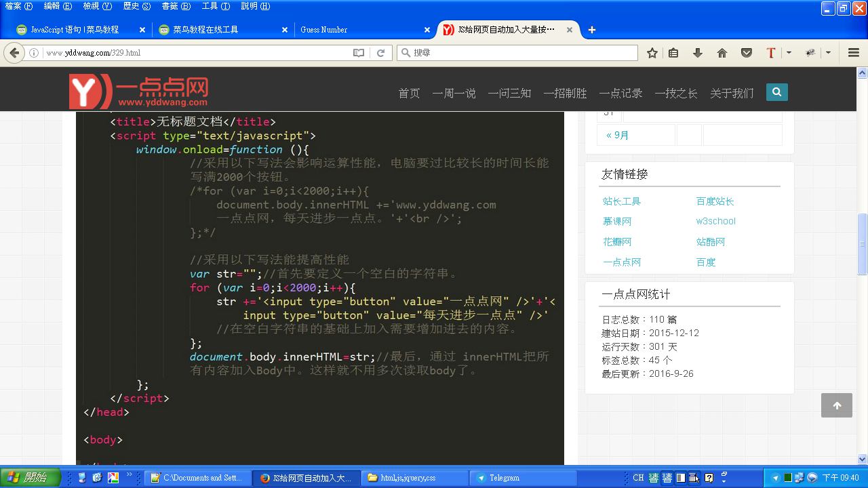Open the 編輯 menu

point(58,6)
